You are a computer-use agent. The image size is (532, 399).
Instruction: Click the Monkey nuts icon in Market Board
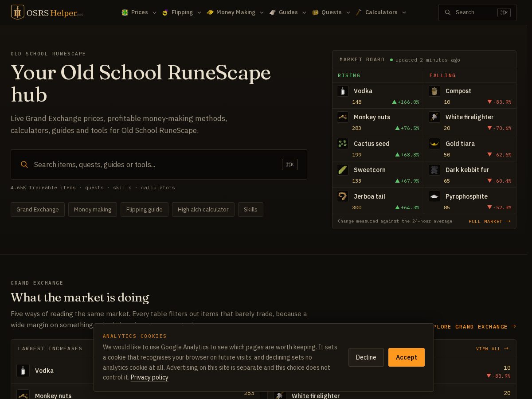pos(343,117)
